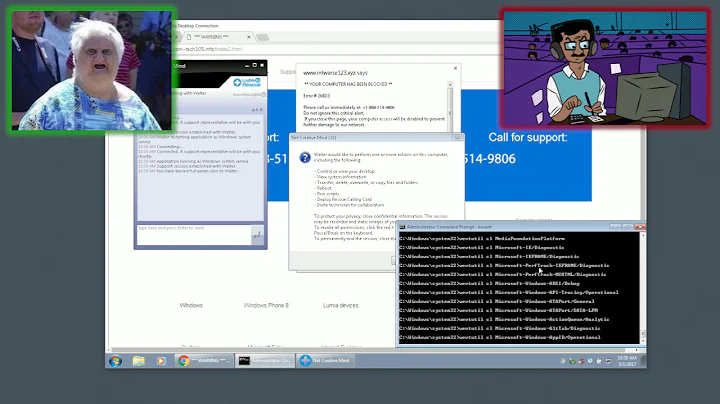Click the taskbar clock showing 10:39 AM
720x404 pixels.
pyautogui.click(x=627, y=361)
